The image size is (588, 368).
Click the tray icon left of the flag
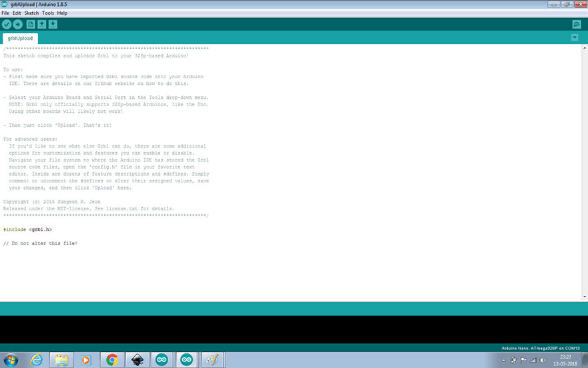513,360
